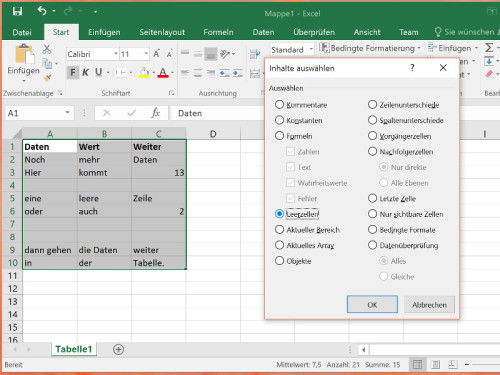This screenshot has height=375, width=500.
Task: Click the Page Layout view icon
Action: 435,365
